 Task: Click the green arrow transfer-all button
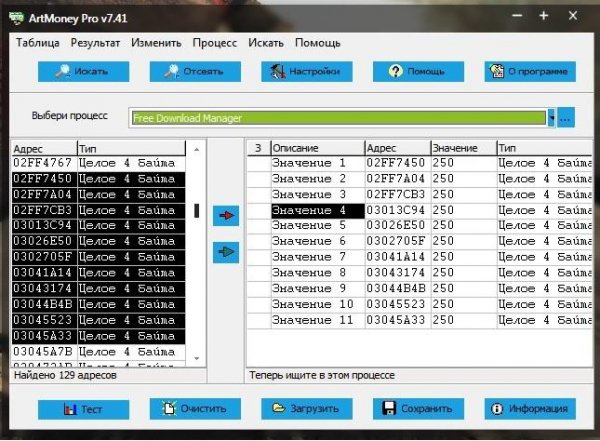coord(226,252)
